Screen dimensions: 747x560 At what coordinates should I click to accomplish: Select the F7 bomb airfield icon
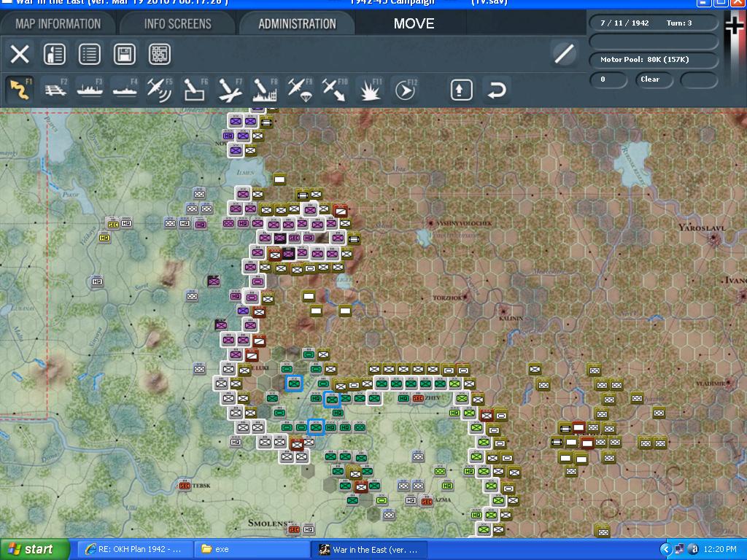[x=230, y=90]
